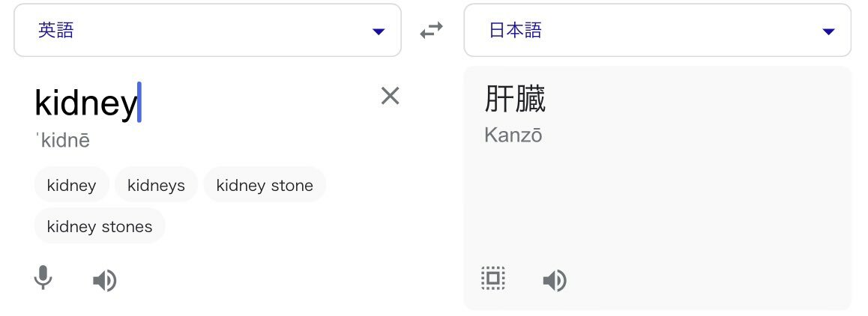The image size is (868, 316).
Task: Open the 英語 source language dropdown
Action: click(208, 30)
